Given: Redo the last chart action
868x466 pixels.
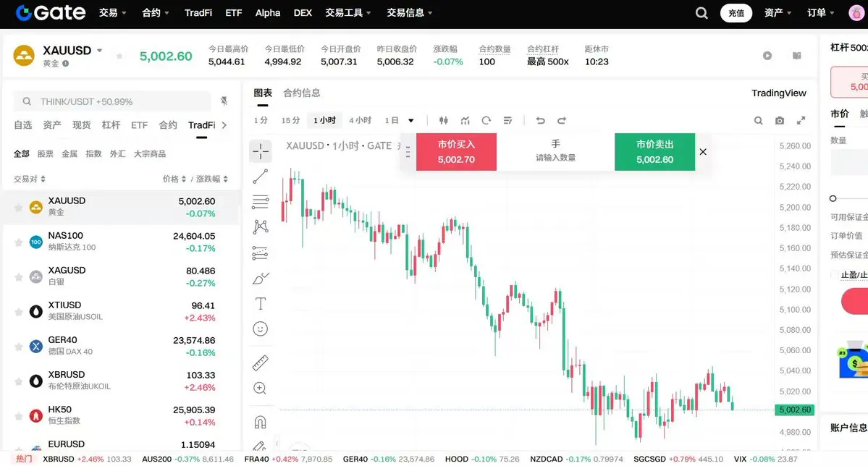Looking at the screenshot, I should pos(561,120).
